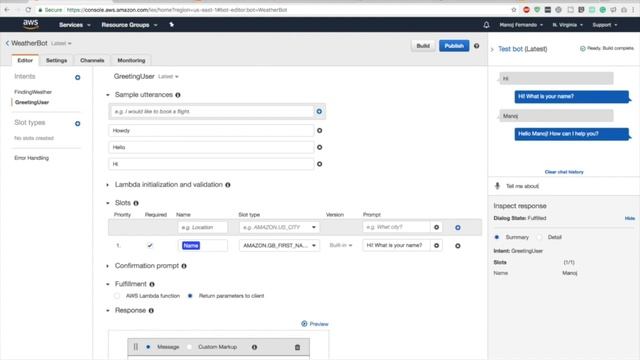
Task: Select the FindingWeather intent
Action: click(33, 92)
